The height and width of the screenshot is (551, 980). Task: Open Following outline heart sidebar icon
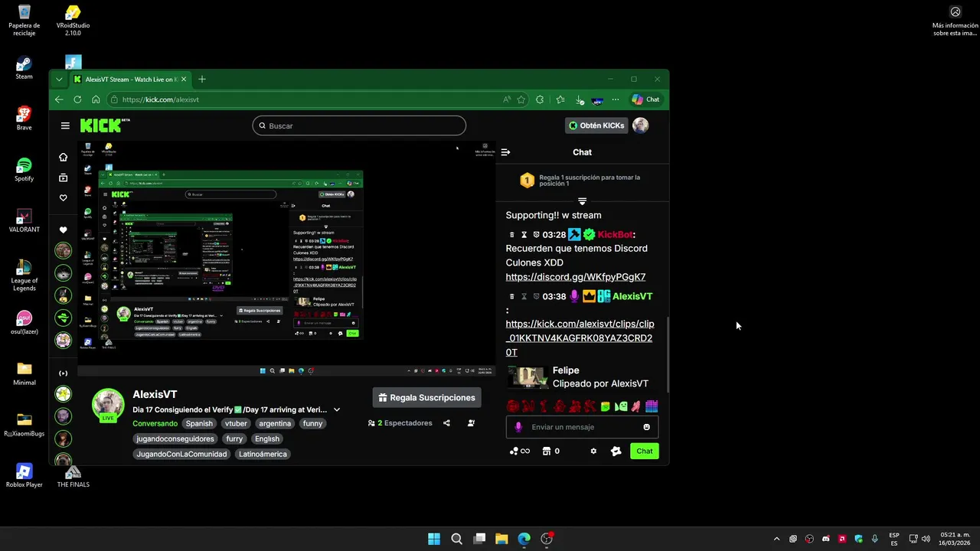[63, 198]
